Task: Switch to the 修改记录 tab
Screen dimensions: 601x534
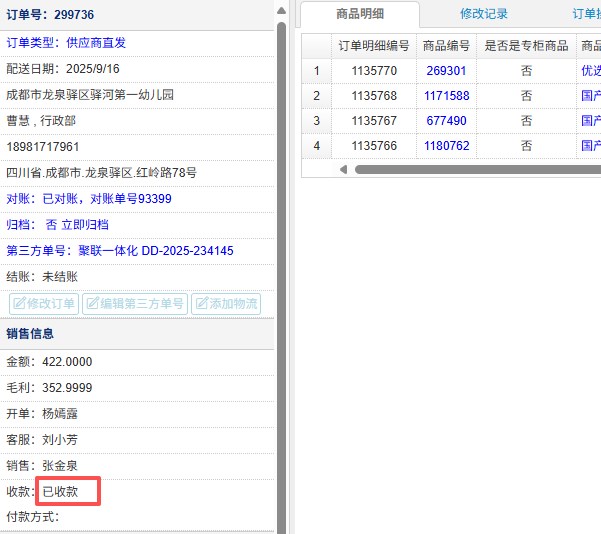Action: pyautogui.click(x=484, y=14)
